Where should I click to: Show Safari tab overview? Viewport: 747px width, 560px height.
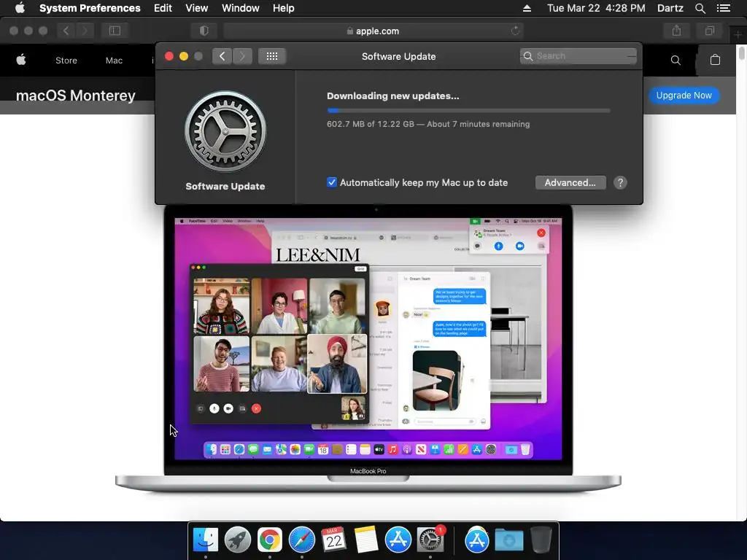(x=710, y=31)
